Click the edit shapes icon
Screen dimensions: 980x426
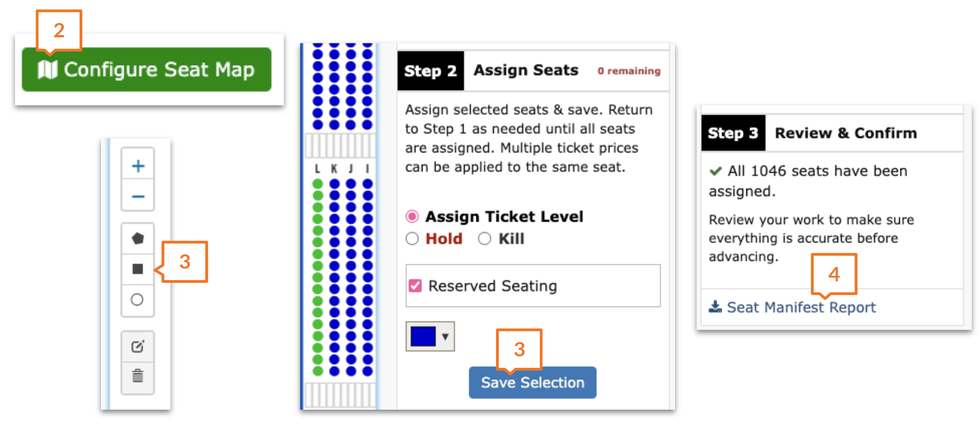coord(138,347)
